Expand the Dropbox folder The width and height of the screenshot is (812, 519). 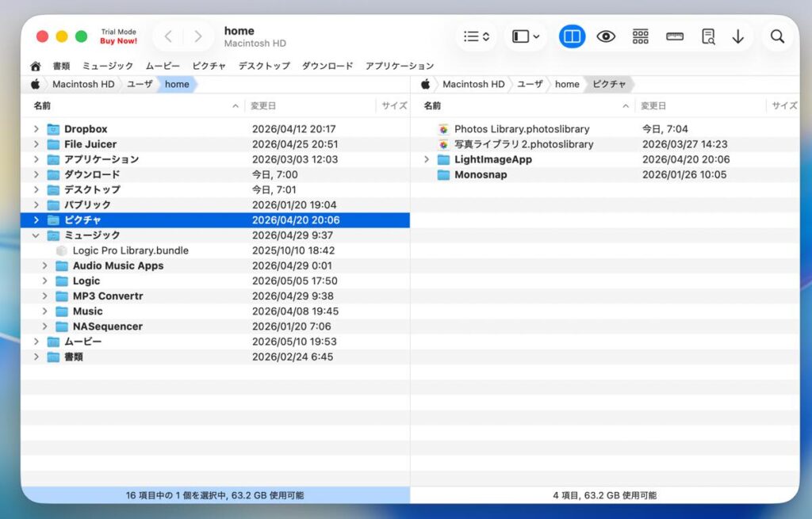tap(36, 129)
